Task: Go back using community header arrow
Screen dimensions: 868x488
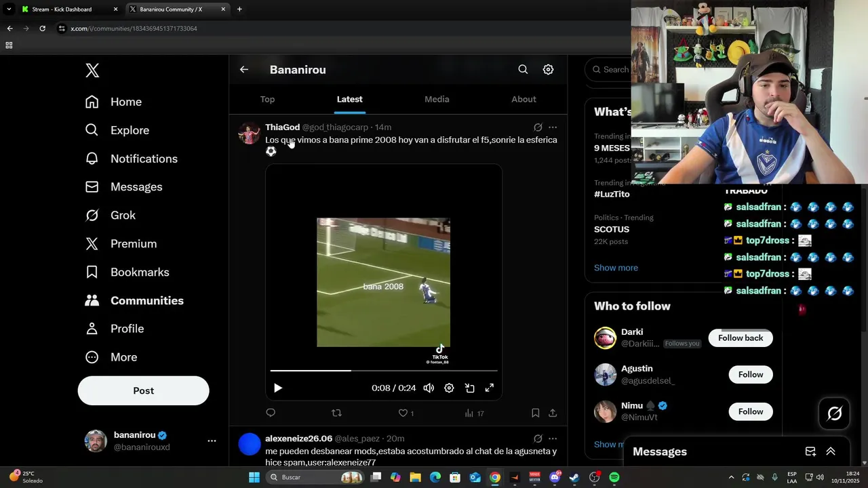Action: (x=244, y=69)
